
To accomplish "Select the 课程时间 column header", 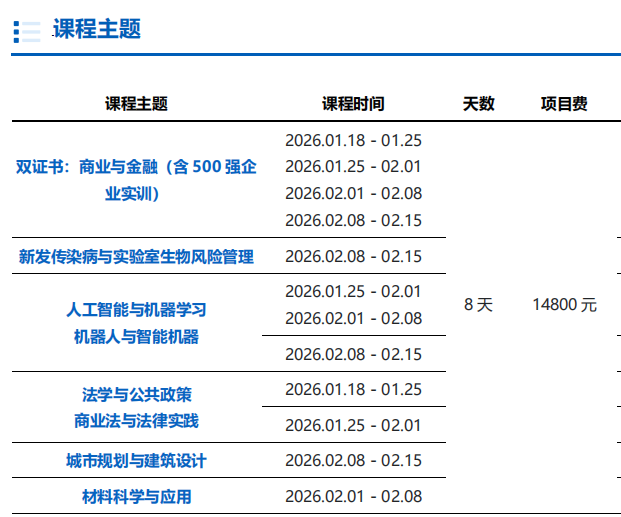I will [352, 103].
